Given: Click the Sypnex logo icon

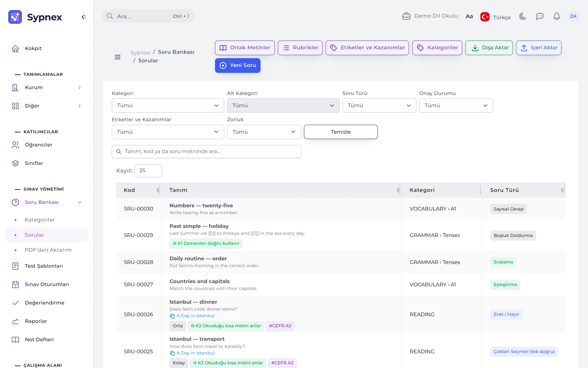Looking at the screenshot, I should click(x=15, y=17).
